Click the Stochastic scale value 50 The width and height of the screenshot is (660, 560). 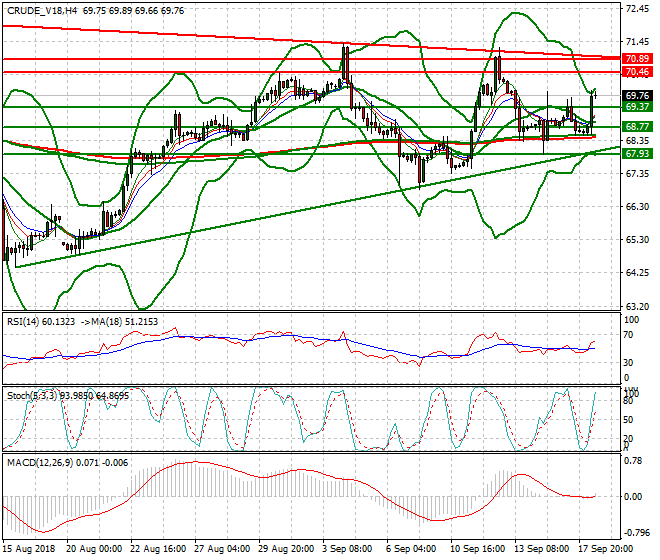pos(628,420)
